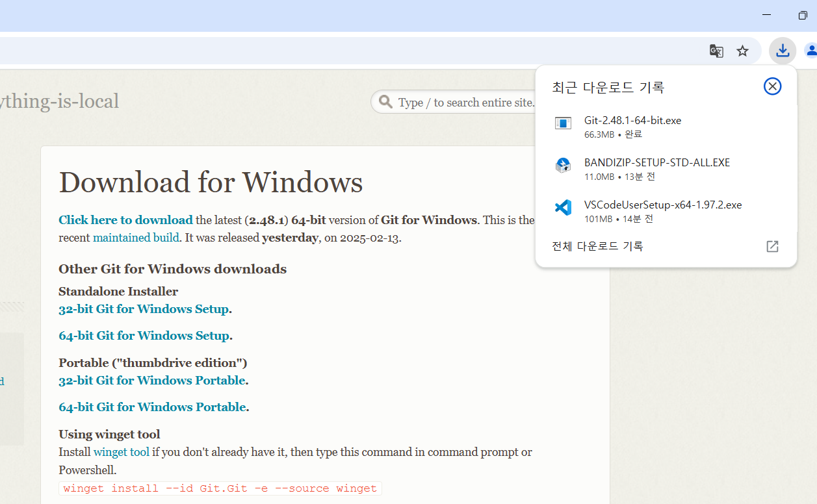The width and height of the screenshot is (817, 504).
Task: Click the Portable thumbdrive edition subheading
Action: (x=153, y=363)
